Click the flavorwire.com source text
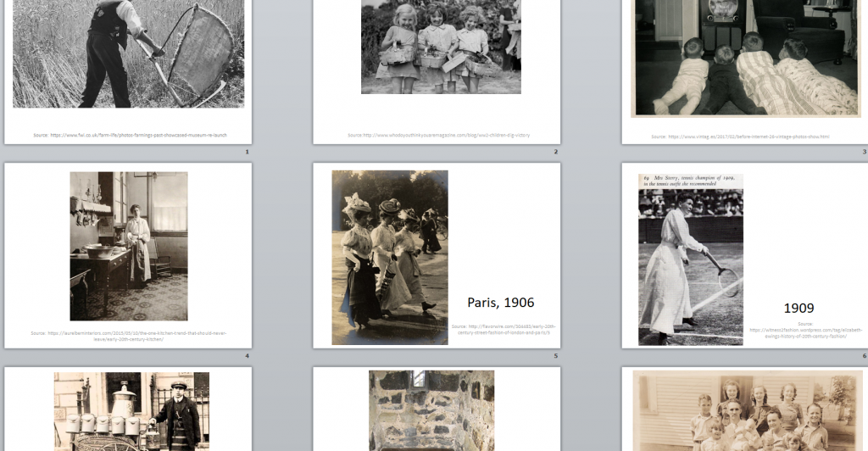Viewport: 868px width, 451px height. pyautogui.click(x=504, y=329)
